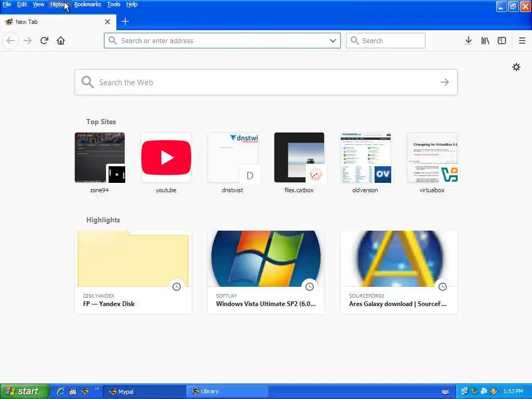Click the Top Sites heading
Screen dimensions: 532x399
click(x=101, y=122)
